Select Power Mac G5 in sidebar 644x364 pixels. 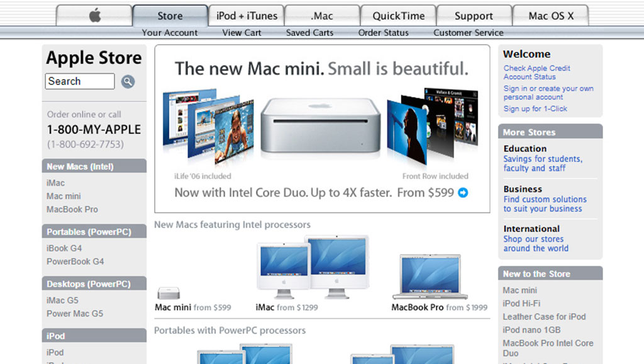point(74,314)
